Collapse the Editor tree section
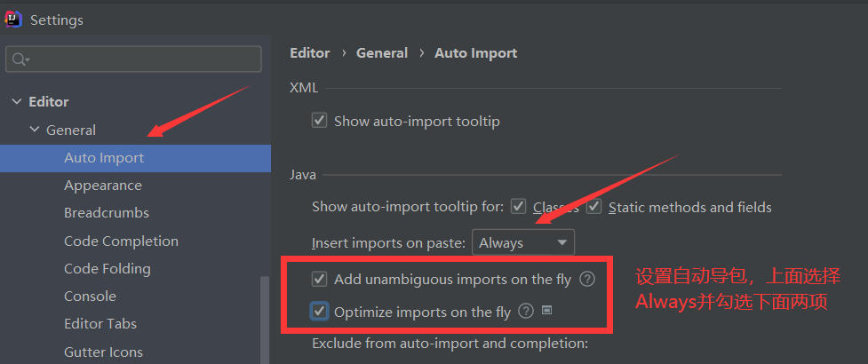This screenshot has height=364, width=868. 17,102
